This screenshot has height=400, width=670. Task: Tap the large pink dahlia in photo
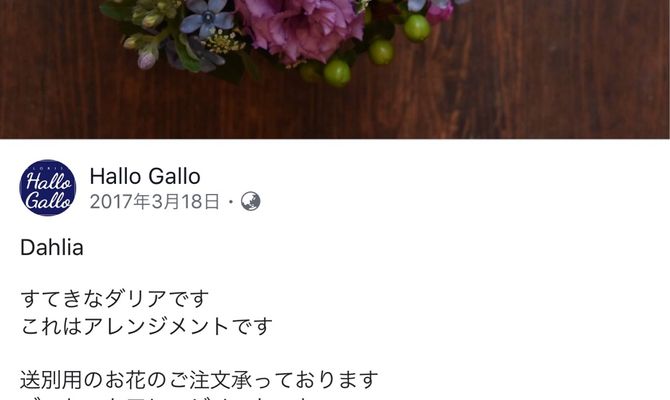(299, 29)
